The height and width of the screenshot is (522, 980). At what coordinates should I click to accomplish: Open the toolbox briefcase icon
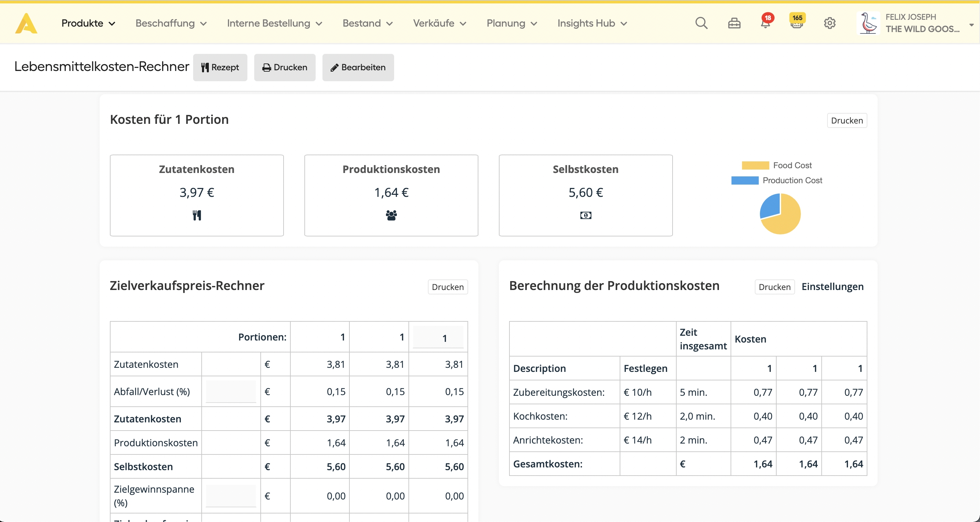(734, 24)
